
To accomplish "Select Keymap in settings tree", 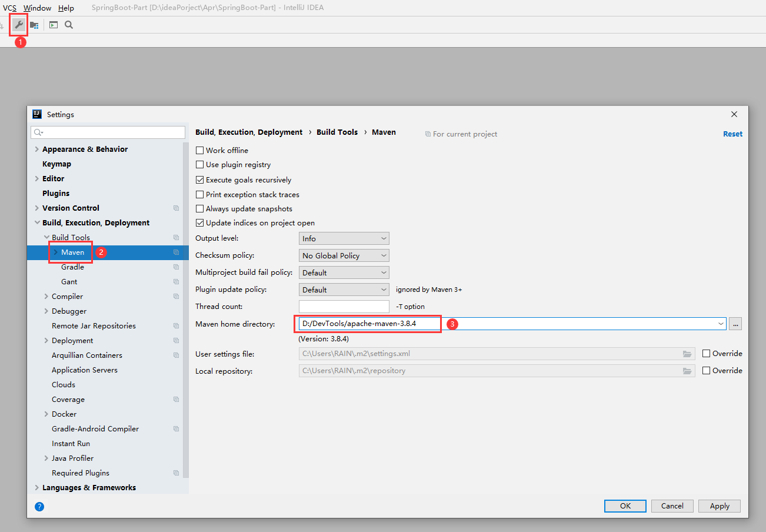I will pyautogui.click(x=56, y=164).
